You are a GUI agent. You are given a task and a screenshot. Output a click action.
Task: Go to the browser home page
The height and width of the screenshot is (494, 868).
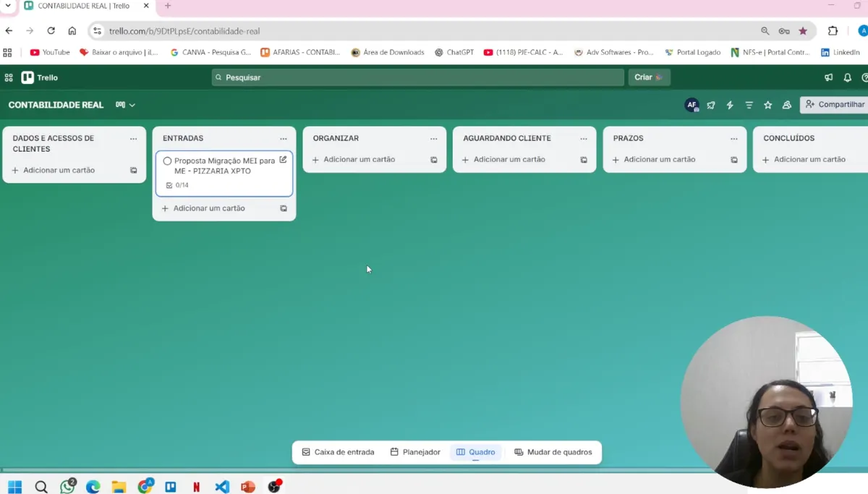pos(72,31)
